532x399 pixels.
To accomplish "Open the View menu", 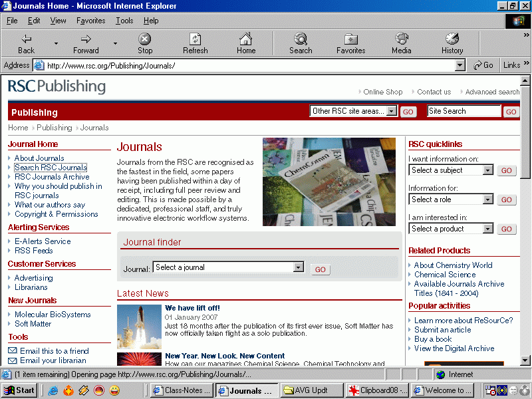I will 58,21.
